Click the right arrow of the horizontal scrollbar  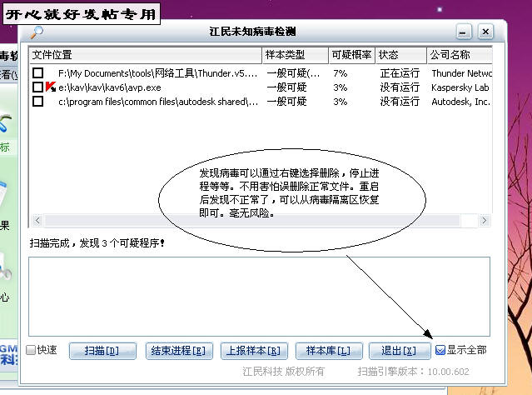(x=485, y=221)
